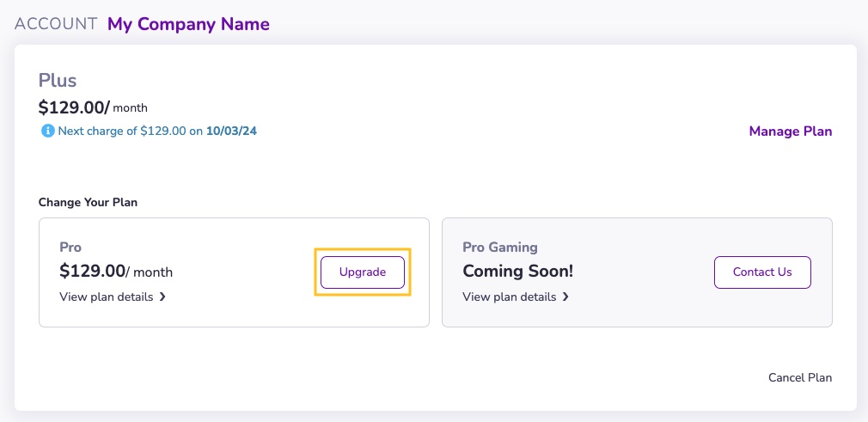
Task: Open the Manage Plan link
Action: point(790,131)
